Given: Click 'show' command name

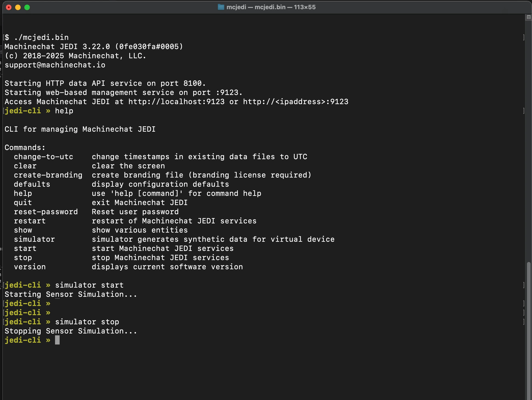Looking at the screenshot, I should click(23, 230).
